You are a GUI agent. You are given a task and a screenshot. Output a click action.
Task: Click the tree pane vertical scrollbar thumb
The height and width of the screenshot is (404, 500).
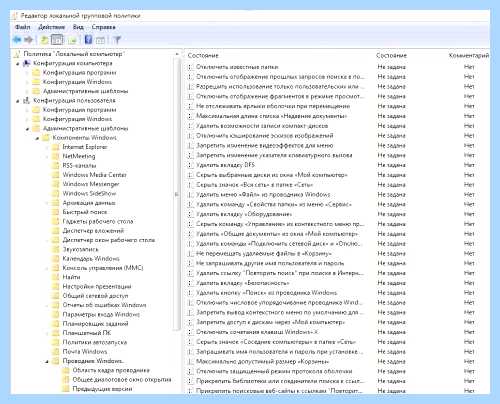tap(177, 195)
